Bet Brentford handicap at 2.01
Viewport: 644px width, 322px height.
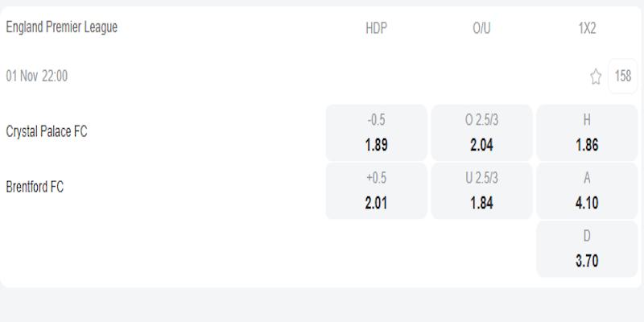click(x=376, y=203)
